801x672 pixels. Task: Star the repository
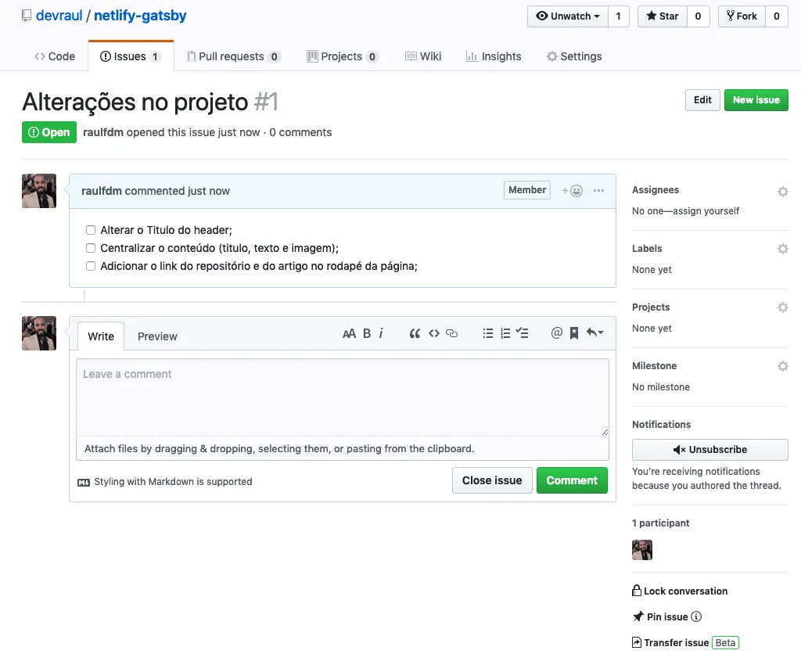[x=662, y=16]
